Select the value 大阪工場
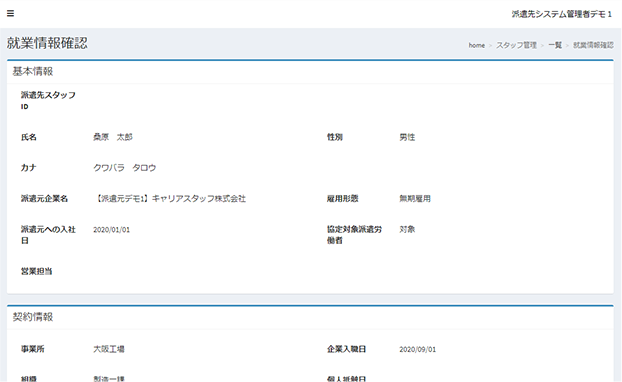Image resolution: width=622 pixels, height=382 pixels. coord(109,349)
